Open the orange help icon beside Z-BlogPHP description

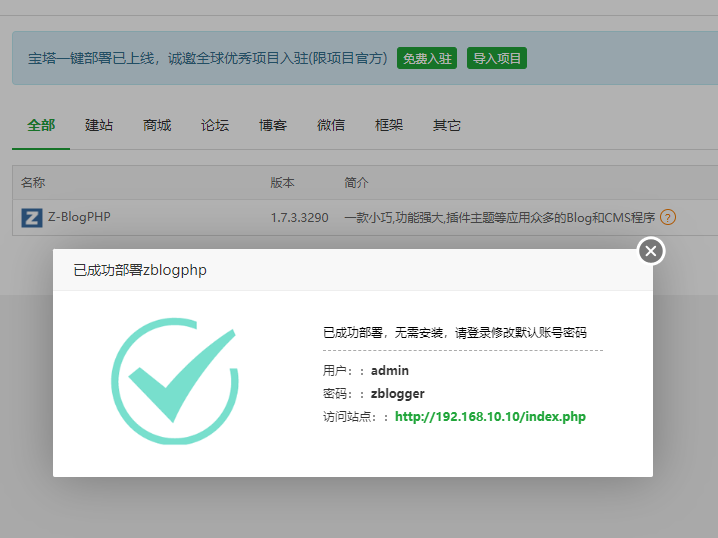(x=668, y=217)
